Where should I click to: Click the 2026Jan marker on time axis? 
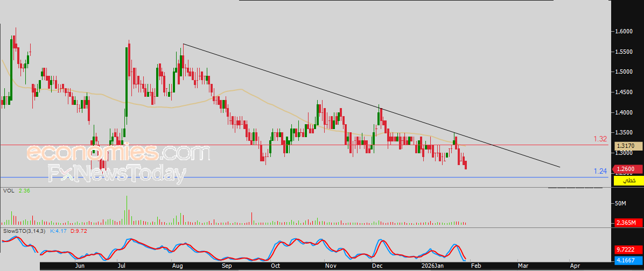pyautogui.click(x=432, y=266)
